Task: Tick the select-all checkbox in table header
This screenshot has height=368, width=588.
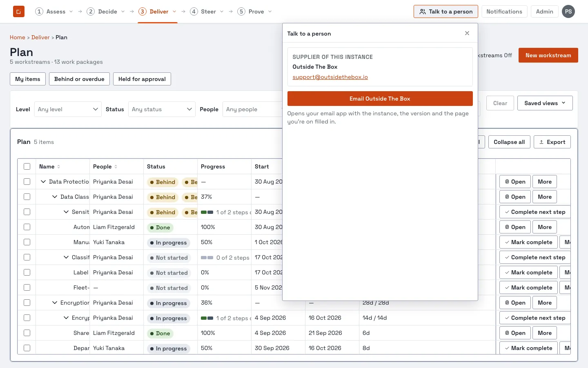Action: [27, 167]
